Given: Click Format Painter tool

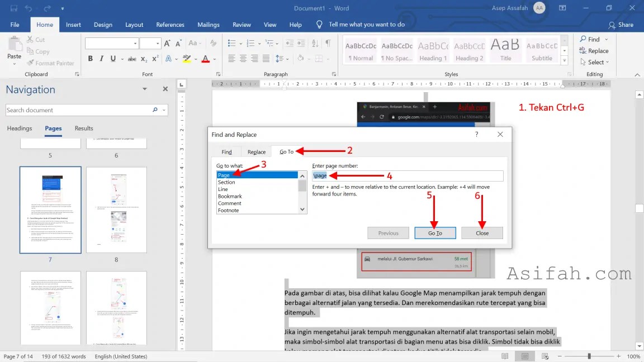Looking at the screenshot, I should click(x=50, y=63).
